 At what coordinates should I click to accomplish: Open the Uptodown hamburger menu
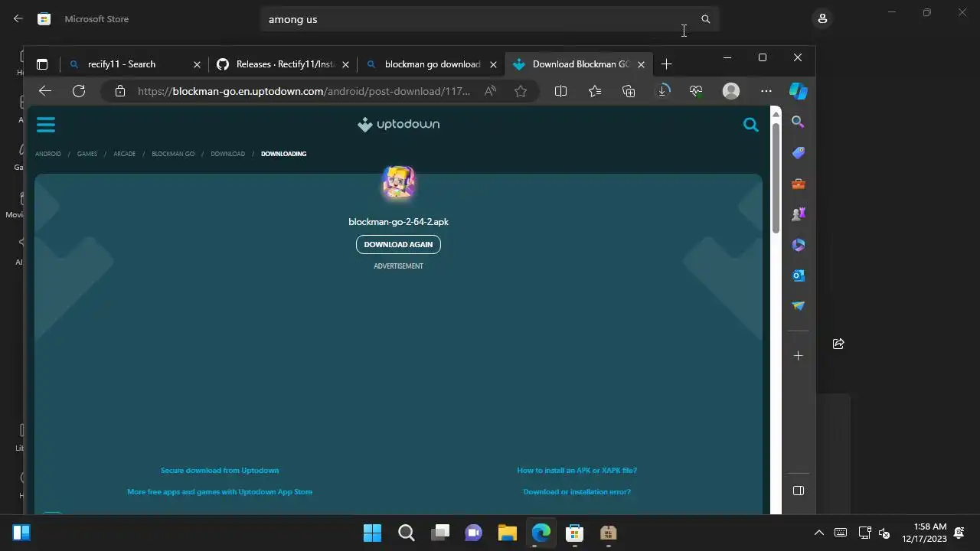coord(46,124)
